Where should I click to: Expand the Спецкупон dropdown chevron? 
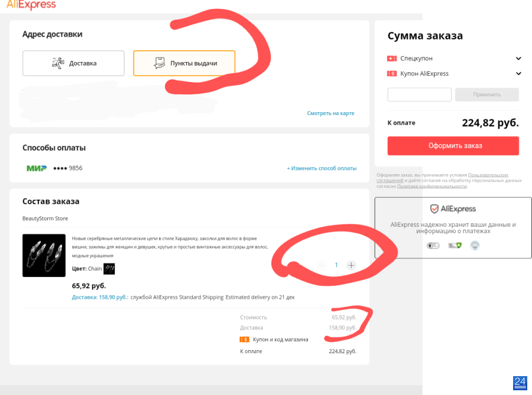tap(518, 58)
